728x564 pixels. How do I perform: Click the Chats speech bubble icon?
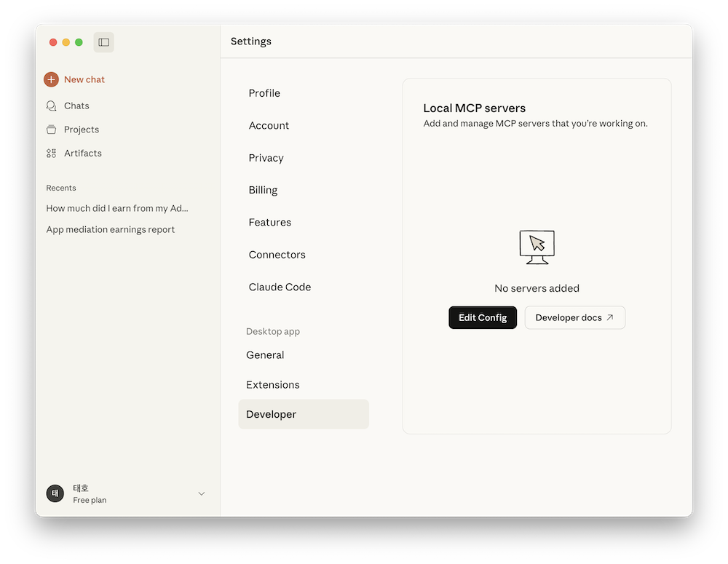(x=51, y=106)
